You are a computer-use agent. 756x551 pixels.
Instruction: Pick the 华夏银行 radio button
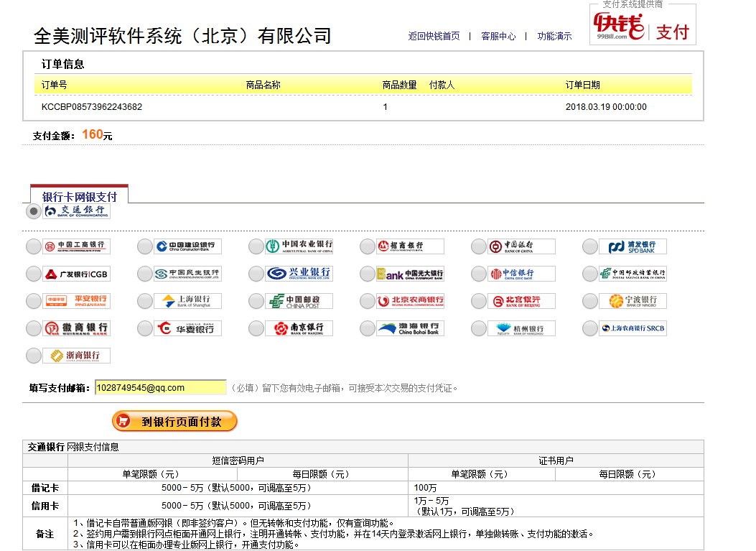(x=144, y=328)
